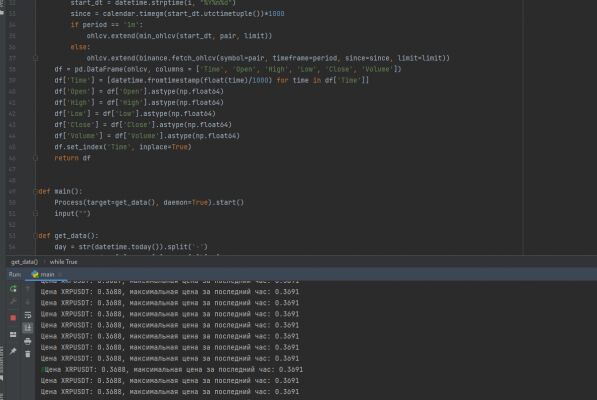This screenshot has height=400, width=597.
Task: Select 'while True' breadcrumb
Action: 64,262
